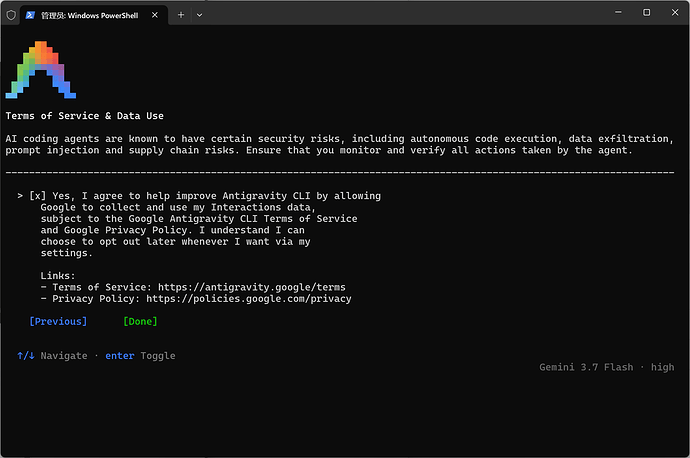Viewport: 690px width, 458px height.
Task: Close the Windows PowerShell tab
Action: click(x=155, y=15)
